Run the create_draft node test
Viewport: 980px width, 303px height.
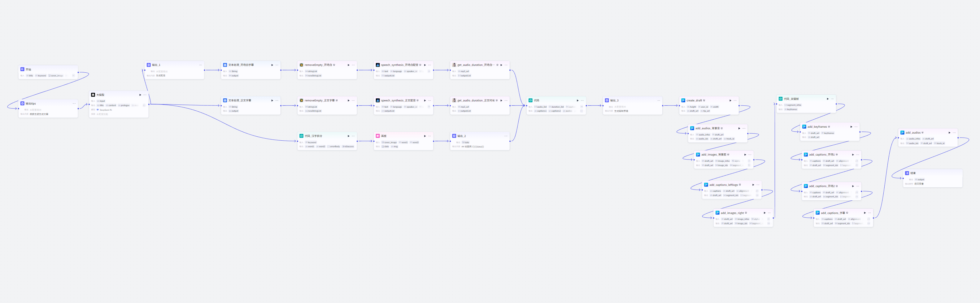[x=730, y=100]
